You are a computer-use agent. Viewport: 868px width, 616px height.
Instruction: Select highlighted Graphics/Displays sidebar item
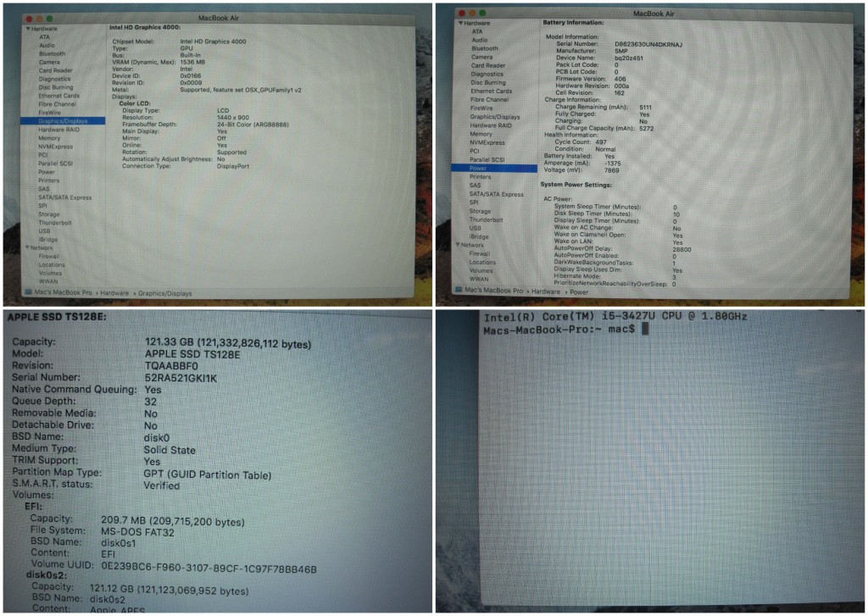coord(63,120)
